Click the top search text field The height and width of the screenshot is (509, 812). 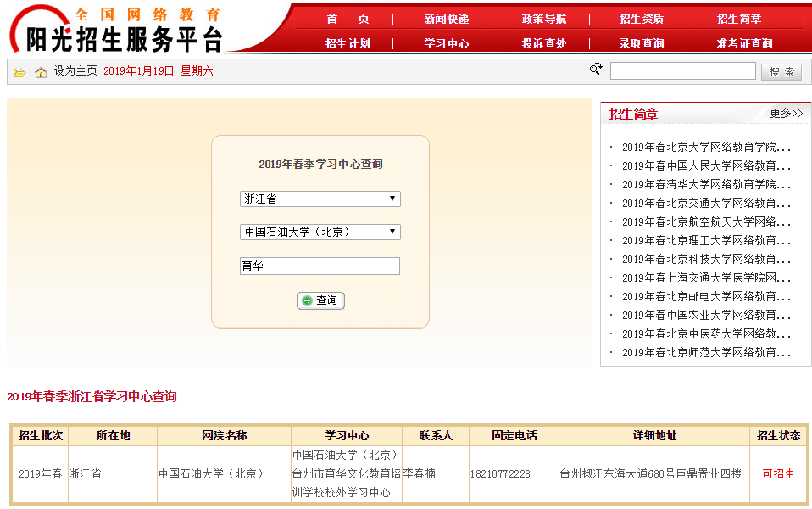click(x=683, y=71)
